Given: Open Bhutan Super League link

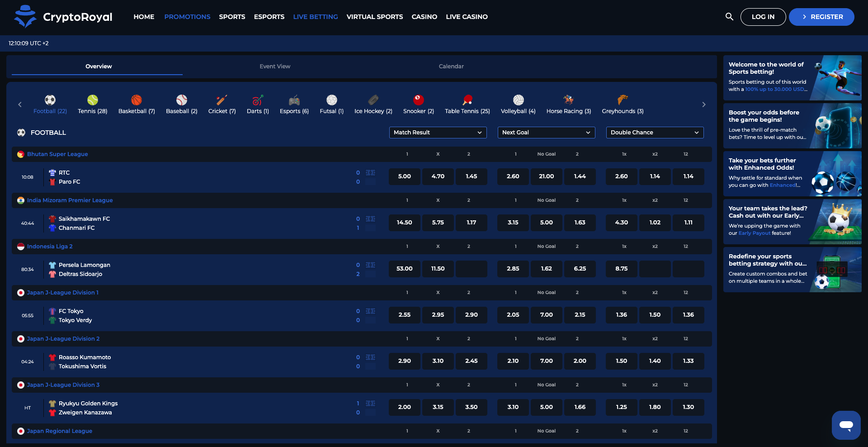Looking at the screenshot, I should 57,154.
